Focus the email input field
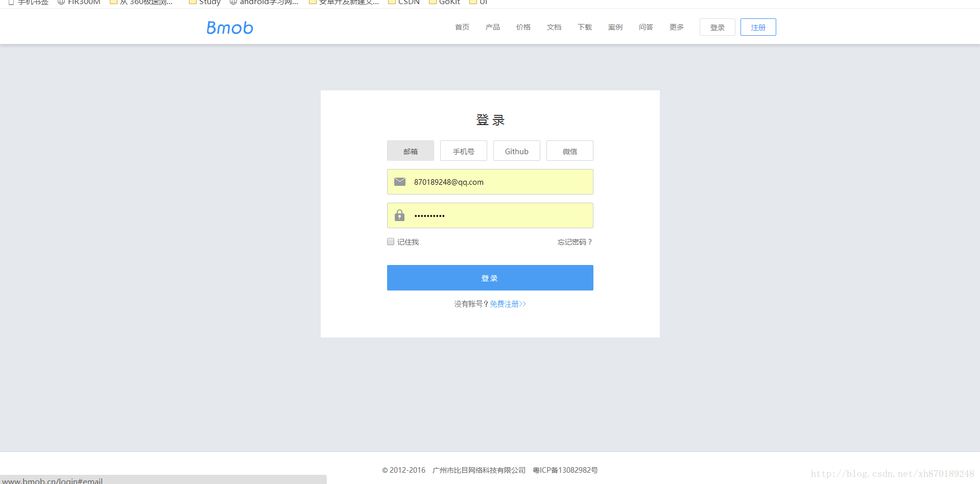980x484 pixels. pos(490,182)
